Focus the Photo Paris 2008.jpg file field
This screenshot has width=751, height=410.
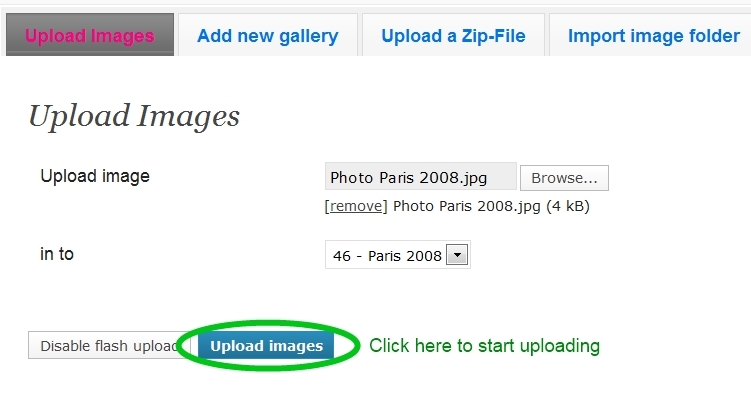click(421, 177)
